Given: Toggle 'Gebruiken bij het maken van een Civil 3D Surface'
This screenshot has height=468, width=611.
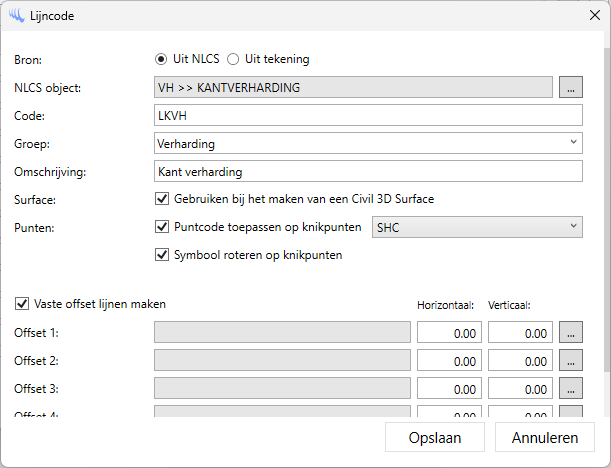Looking at the screenshot, I should (163, 199).
